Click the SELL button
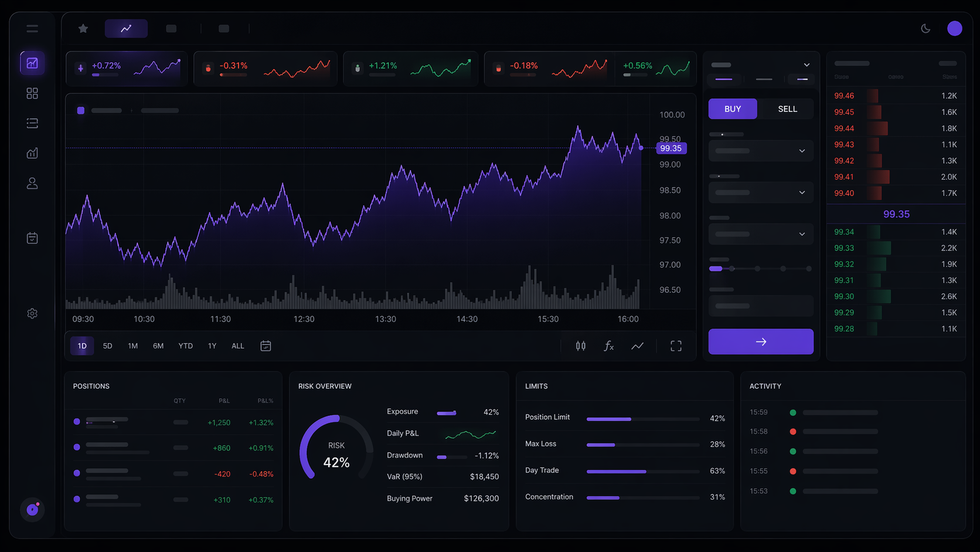This screenshot has height=552, width=980. [x=787, y=109]
